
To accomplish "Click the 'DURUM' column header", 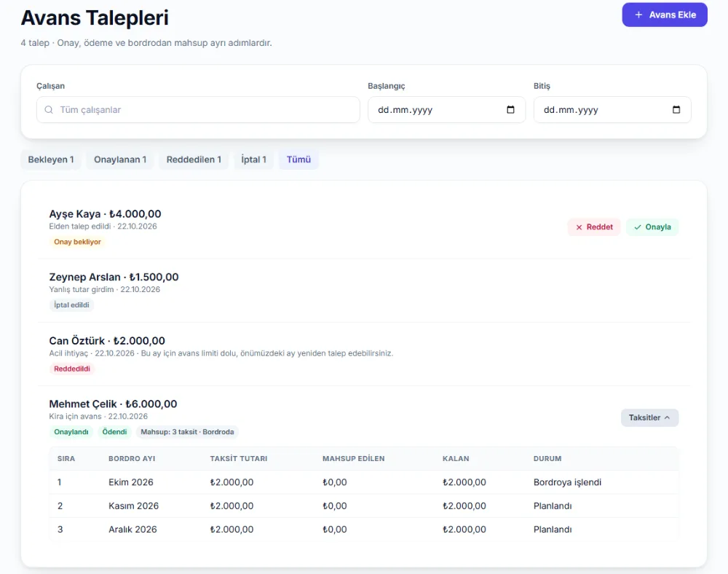I will coord(547,458).
